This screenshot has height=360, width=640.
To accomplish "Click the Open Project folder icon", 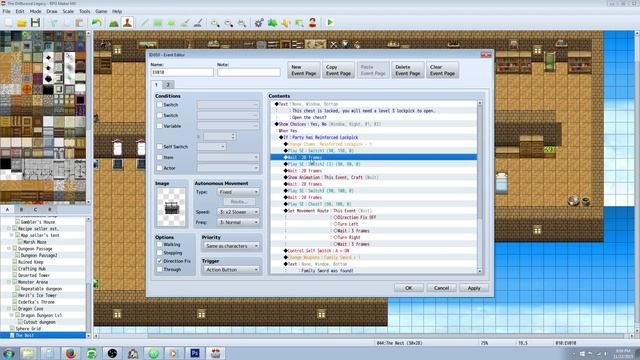I will (22, 23).
